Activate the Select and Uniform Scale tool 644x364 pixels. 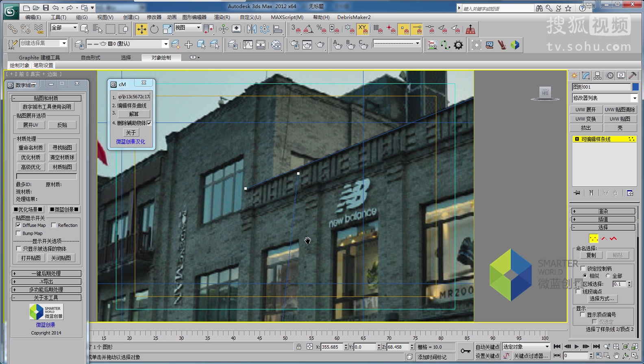(x=167, y=29)
